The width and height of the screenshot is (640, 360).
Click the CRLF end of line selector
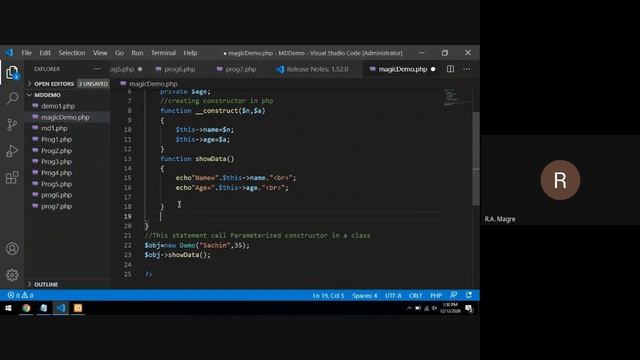coord(416,295)
